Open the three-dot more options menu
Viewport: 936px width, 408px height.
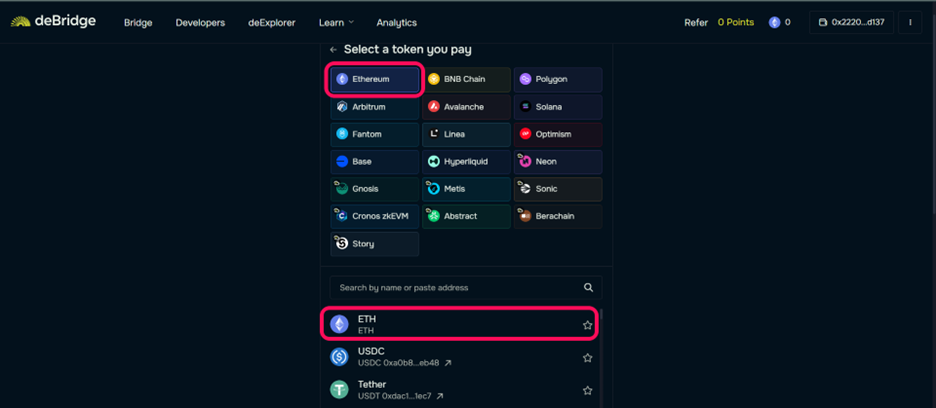click(910, 23)
